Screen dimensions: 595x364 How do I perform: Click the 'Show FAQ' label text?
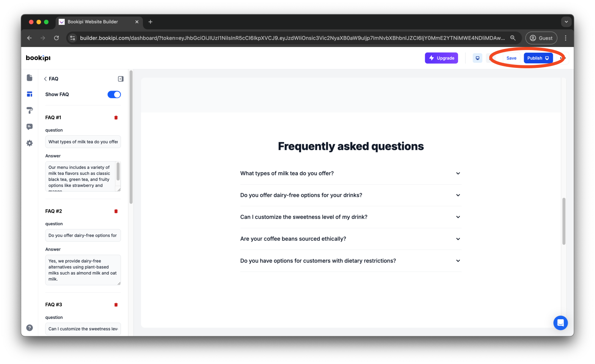pos(57,94)
